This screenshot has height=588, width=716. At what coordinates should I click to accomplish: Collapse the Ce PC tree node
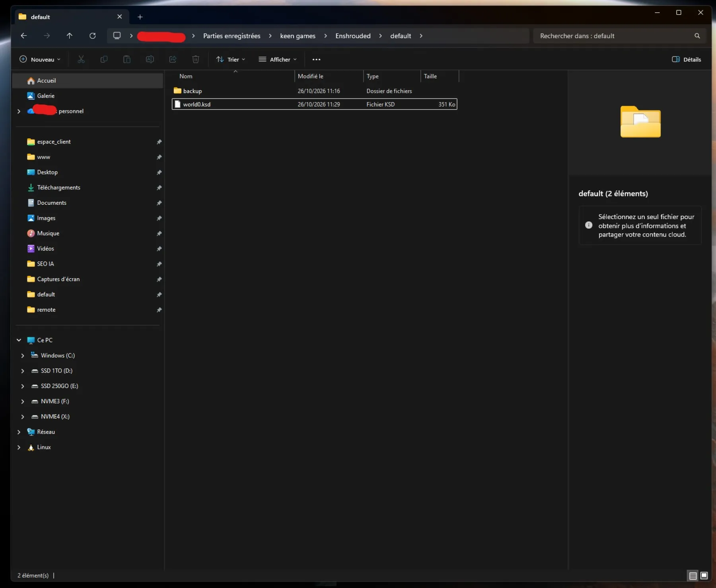(19, 340)
